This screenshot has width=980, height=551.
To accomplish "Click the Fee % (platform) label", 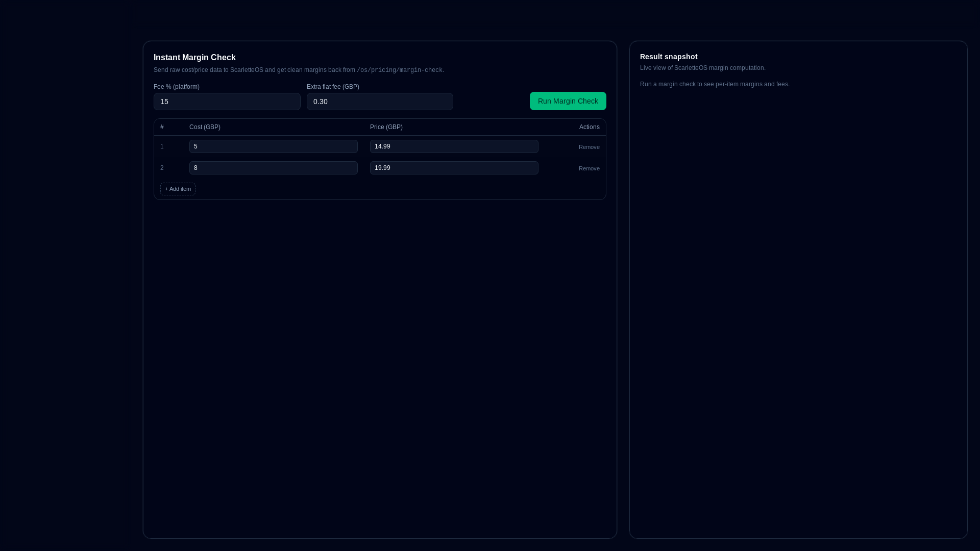I will (x=176, y=87).
